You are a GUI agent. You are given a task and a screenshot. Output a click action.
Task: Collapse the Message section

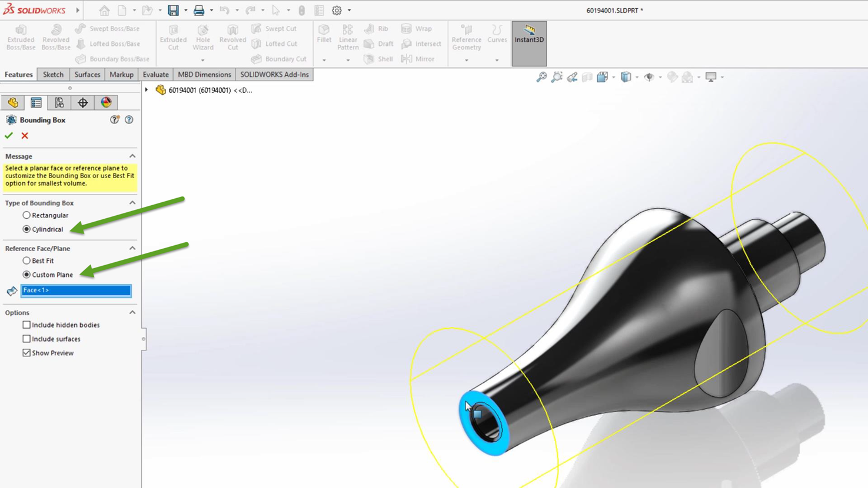click(132, 156)
